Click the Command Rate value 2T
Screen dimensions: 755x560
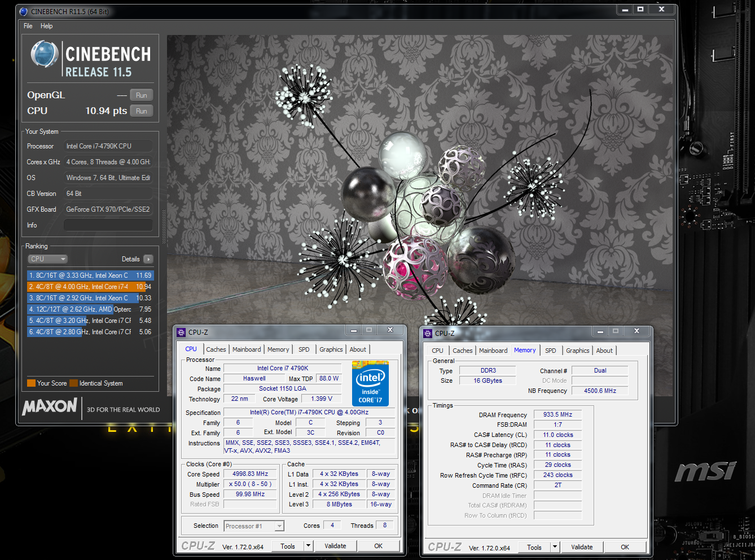(x=558, y=485)
